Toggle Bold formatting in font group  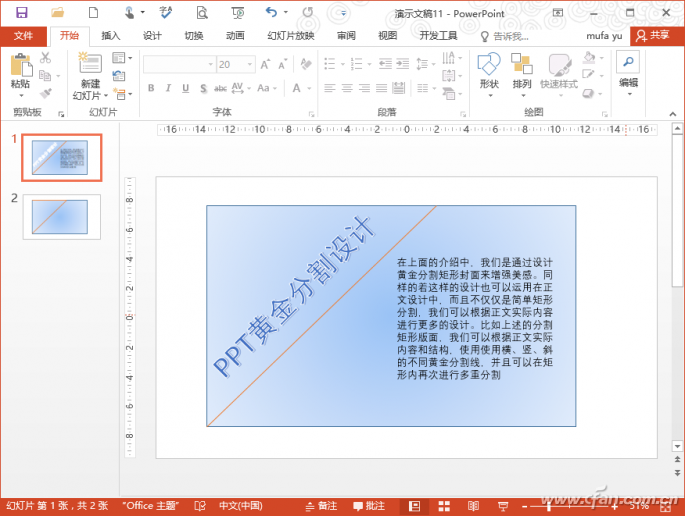pos(152,88)
